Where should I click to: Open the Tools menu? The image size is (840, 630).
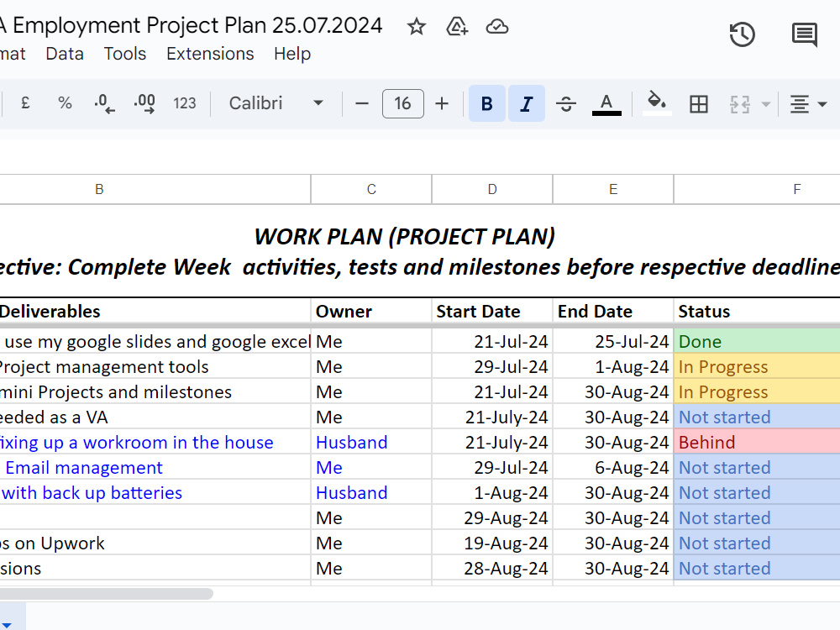tap(125, 54)
